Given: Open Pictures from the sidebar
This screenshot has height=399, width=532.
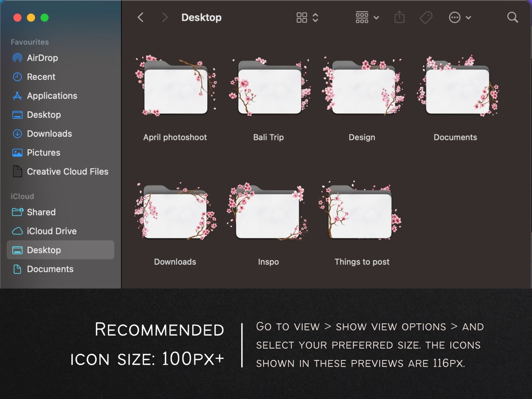Looking at the screenshot, I should click(42, 153).
